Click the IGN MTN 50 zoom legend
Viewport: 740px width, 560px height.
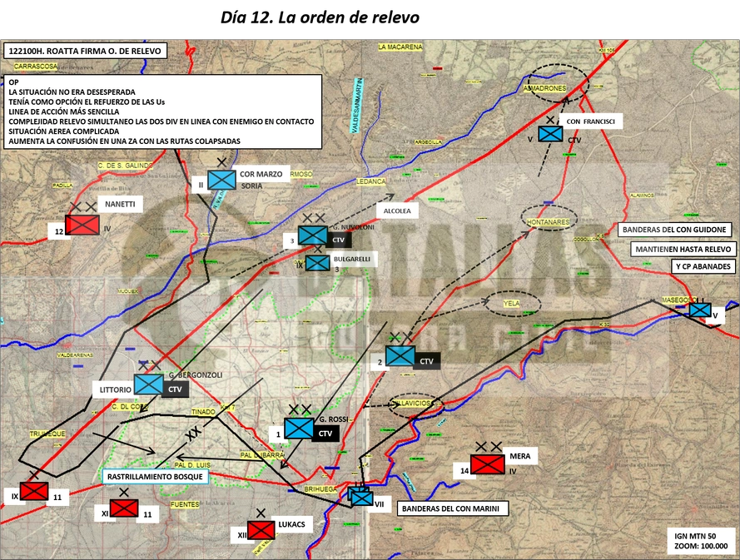701,541
